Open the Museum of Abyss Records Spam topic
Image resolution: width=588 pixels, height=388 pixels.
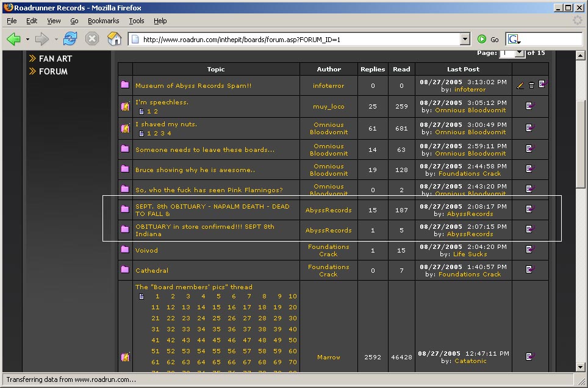tap(193, 85)
